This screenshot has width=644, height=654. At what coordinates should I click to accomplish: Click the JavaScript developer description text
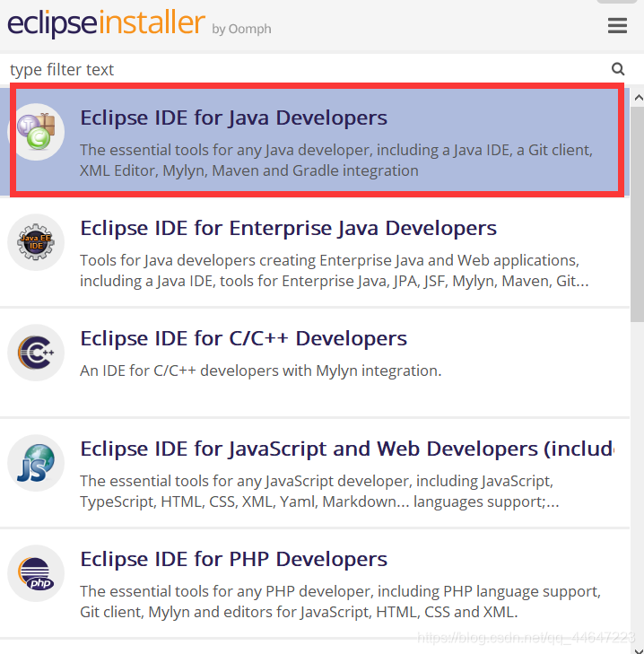319,492
